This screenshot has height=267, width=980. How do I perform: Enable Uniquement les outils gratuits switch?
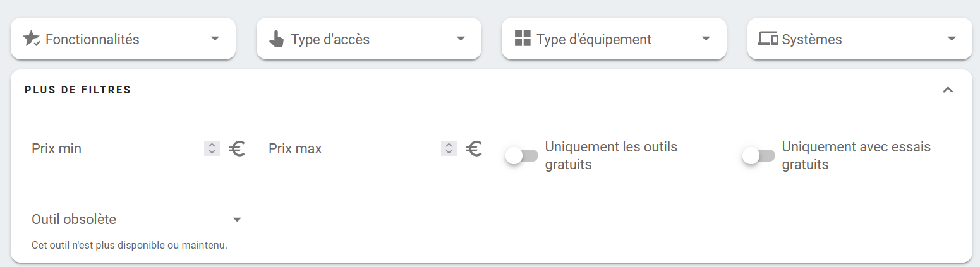[522, 156]
